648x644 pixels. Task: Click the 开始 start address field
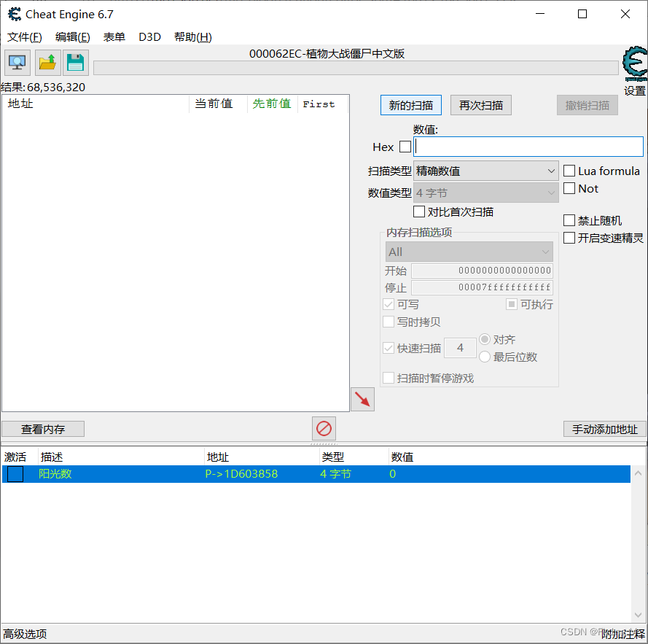(483, 271)
